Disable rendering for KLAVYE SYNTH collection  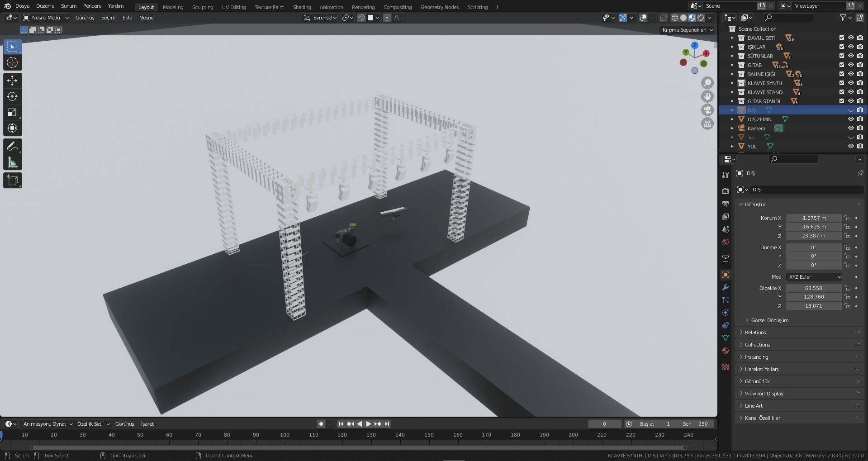pos(860,83)
